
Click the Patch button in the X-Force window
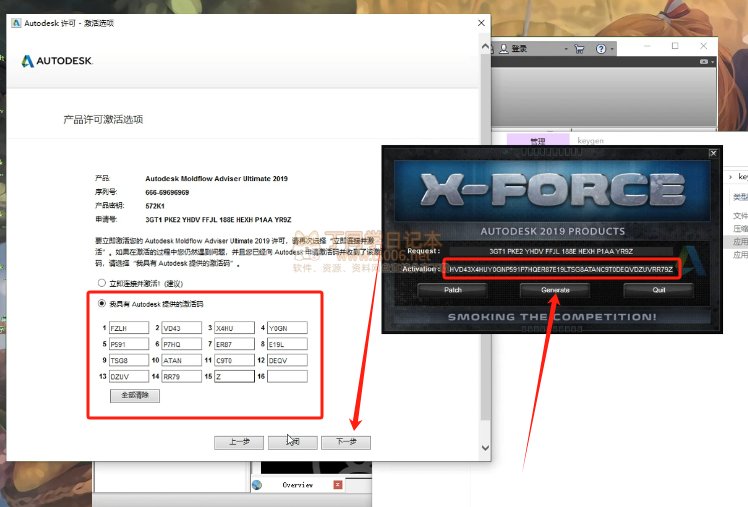(x=452, y=290)
